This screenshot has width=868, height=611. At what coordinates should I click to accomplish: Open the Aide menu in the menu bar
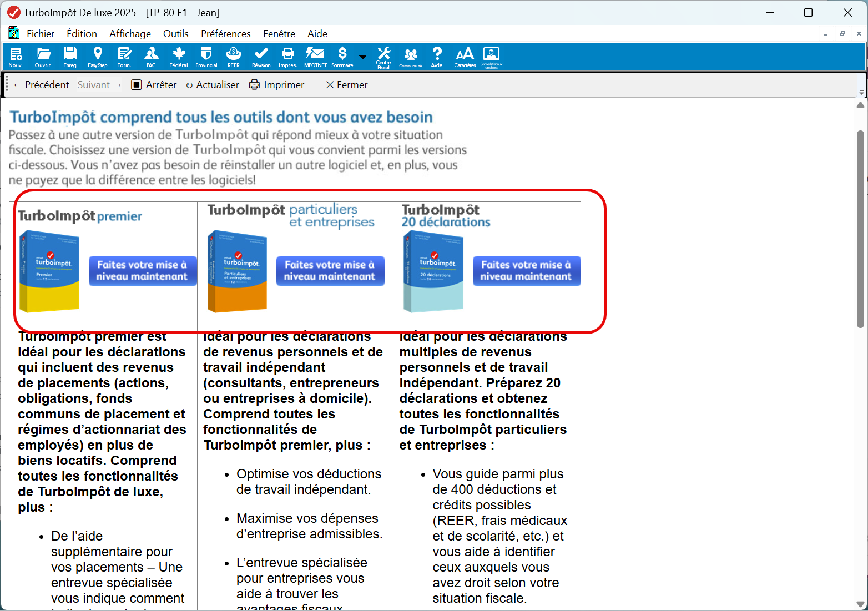click(x=317, y=34)
